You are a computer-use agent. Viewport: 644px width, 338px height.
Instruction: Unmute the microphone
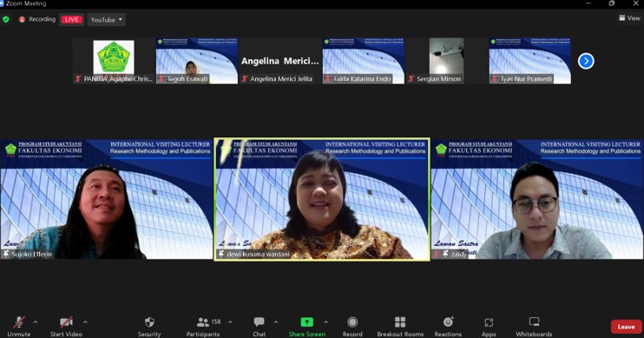pyautogui.click(x=19, y=327)
